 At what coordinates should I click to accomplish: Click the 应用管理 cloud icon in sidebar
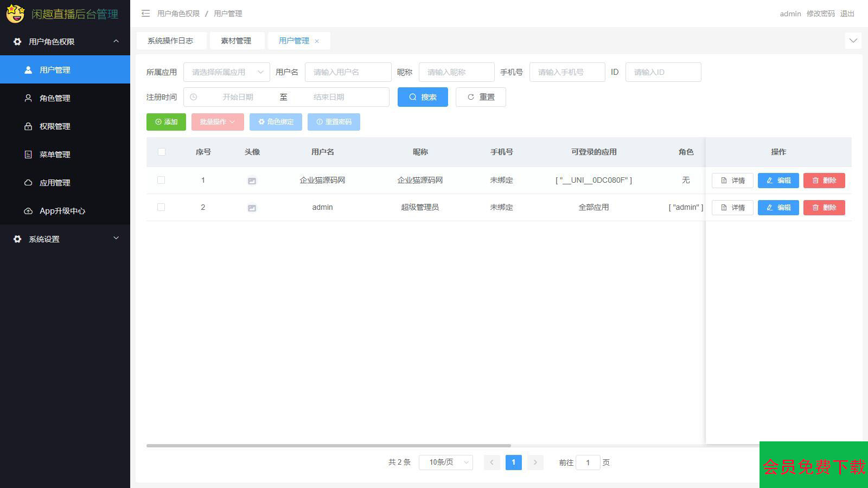tap(28, 183)
